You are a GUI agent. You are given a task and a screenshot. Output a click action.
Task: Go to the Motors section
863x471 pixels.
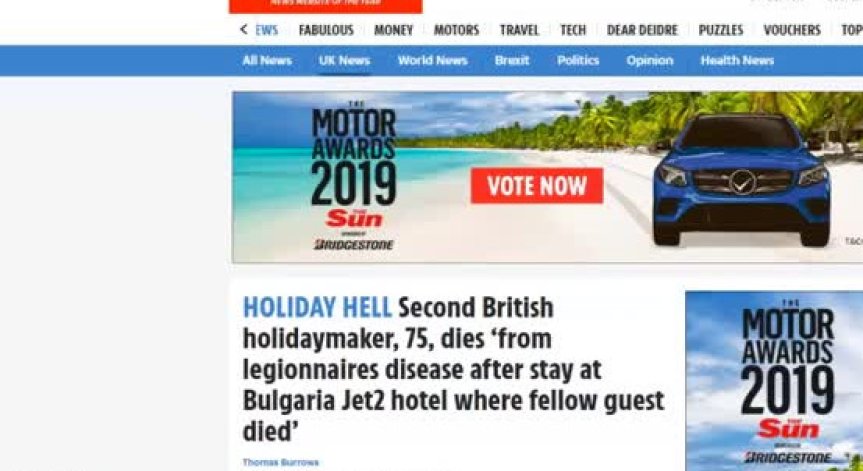[456, 30]
